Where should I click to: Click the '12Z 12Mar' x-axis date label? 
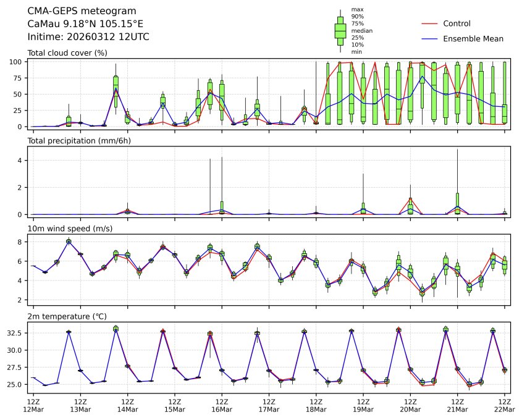tap(33, 405)
